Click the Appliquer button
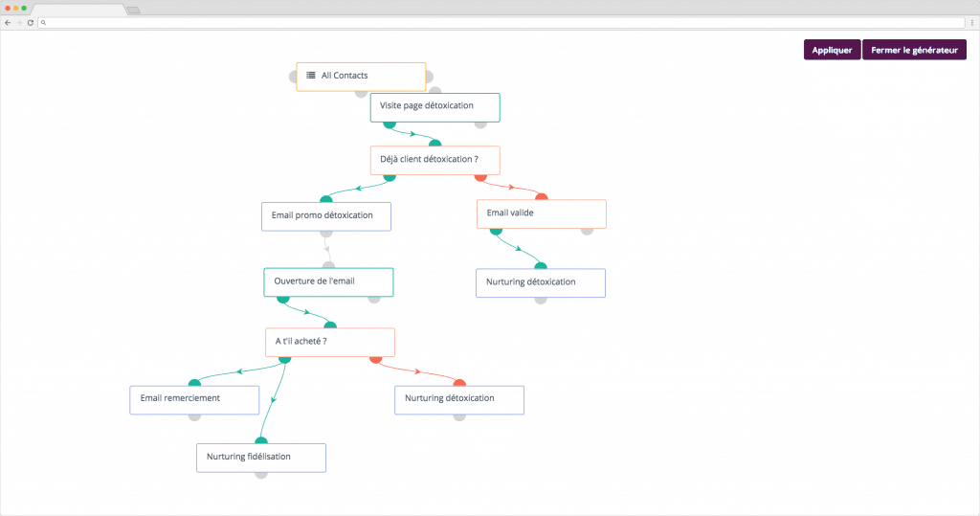Screen dimensions: 980x516 tap(832, 50)
